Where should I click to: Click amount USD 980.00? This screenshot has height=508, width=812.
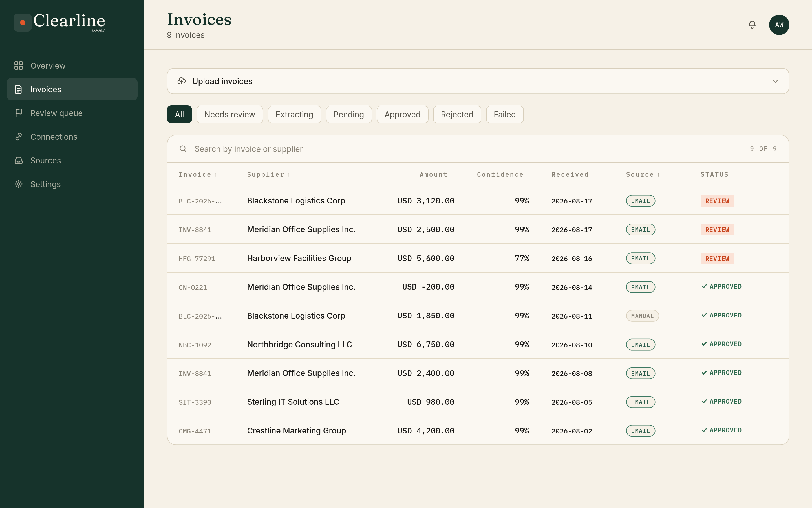click(431, 402)
